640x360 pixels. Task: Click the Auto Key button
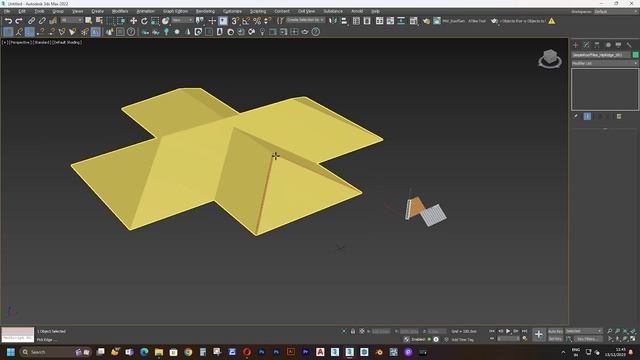click(x=556, y=331)
